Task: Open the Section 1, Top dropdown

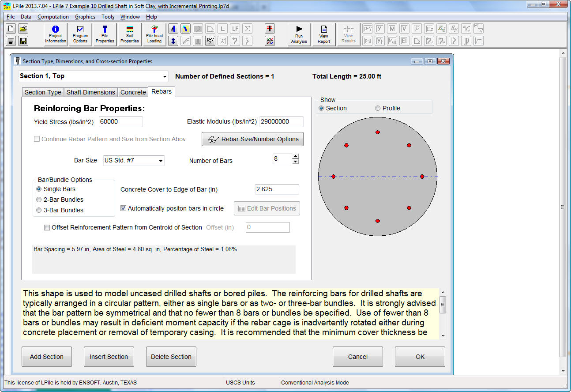Action: click(165, 76)
